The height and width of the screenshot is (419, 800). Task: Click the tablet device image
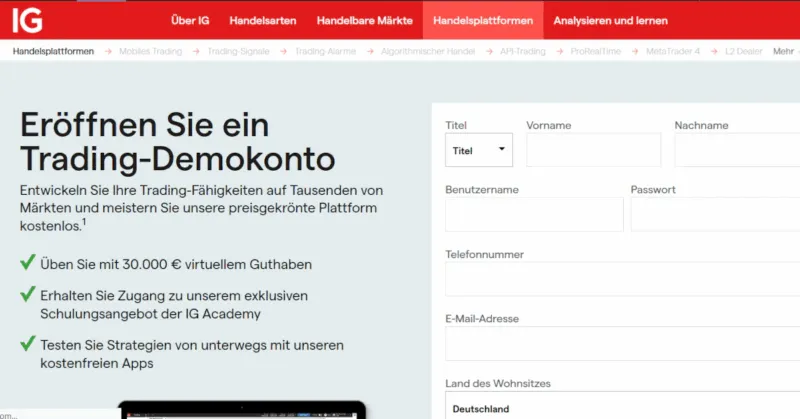(x=242, y=410)
